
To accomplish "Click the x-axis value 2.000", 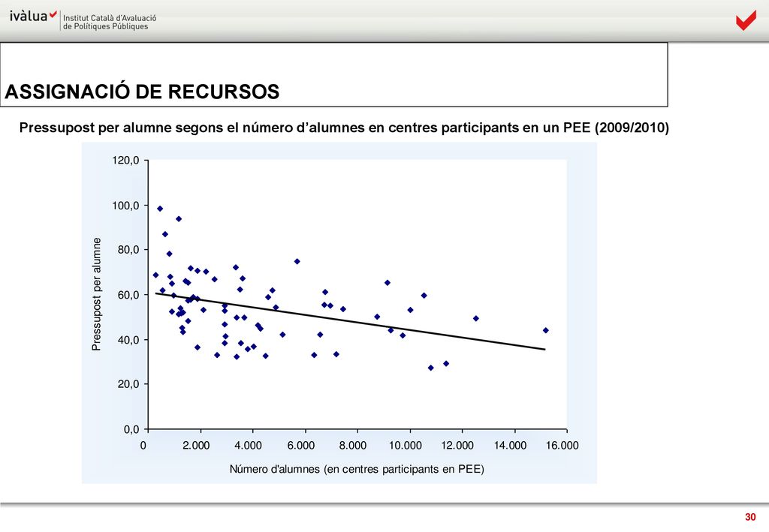I will [196, 446].
